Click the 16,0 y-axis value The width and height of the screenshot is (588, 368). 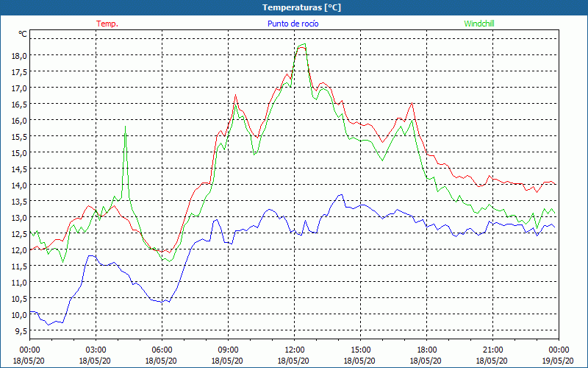pos(19,120)
